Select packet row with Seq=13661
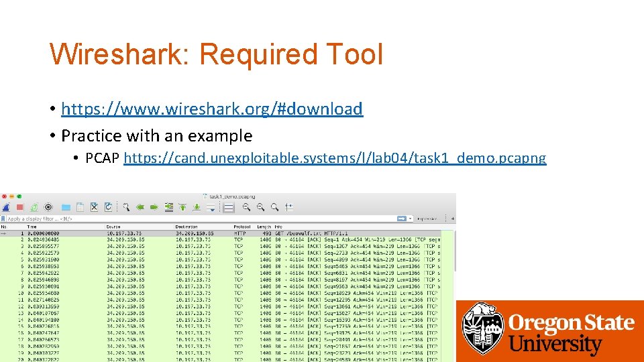 click(221, 306)
